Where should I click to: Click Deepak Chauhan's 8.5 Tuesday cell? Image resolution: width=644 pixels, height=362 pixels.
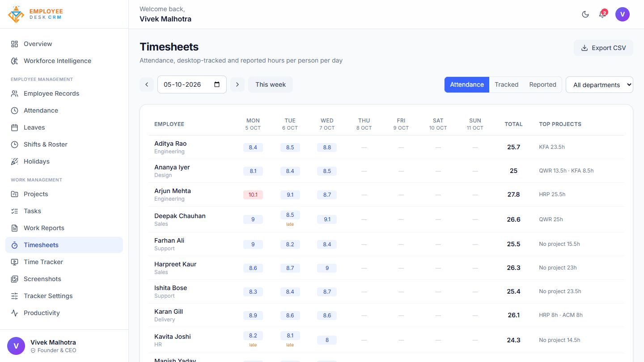[x=290, y=215]
